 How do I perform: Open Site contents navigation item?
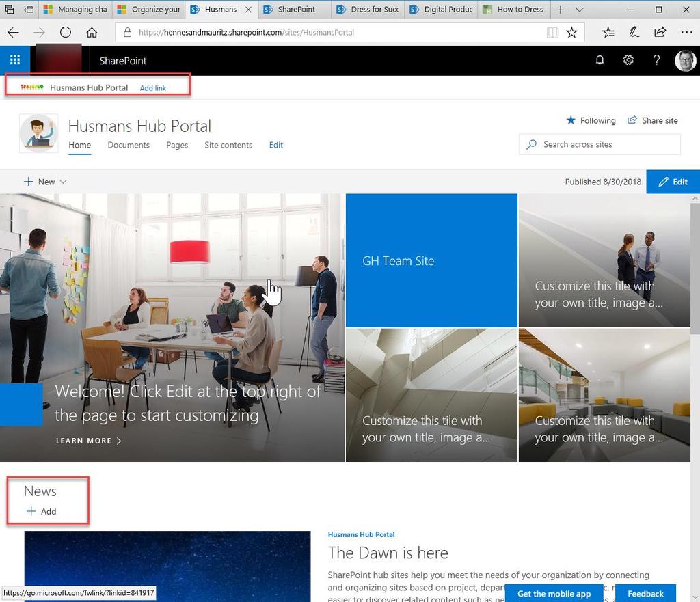tap(228, 145)
